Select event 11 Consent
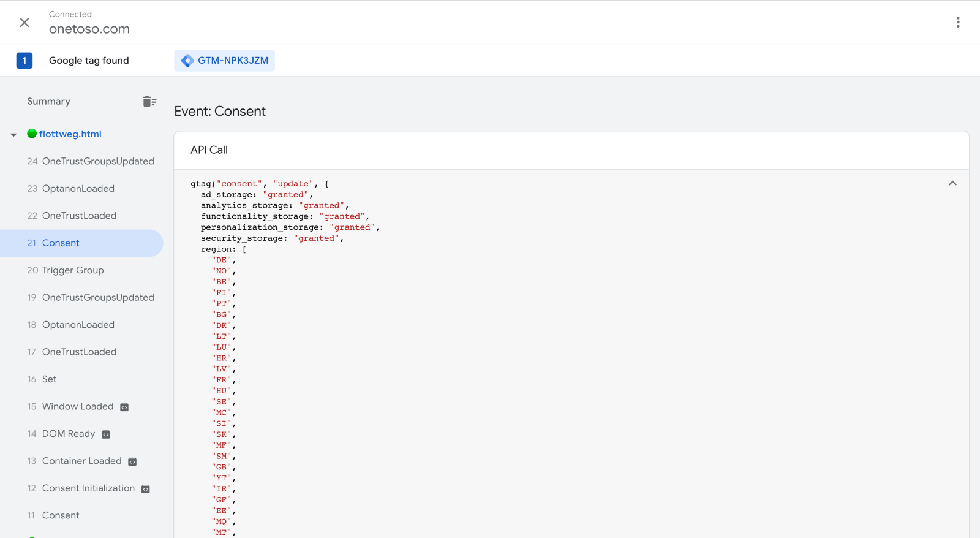Screen dimensions: 980x538 (x=61, y=515)
